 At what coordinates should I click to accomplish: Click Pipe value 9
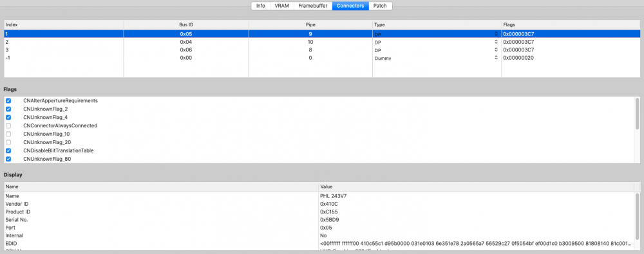click(310, 34)
